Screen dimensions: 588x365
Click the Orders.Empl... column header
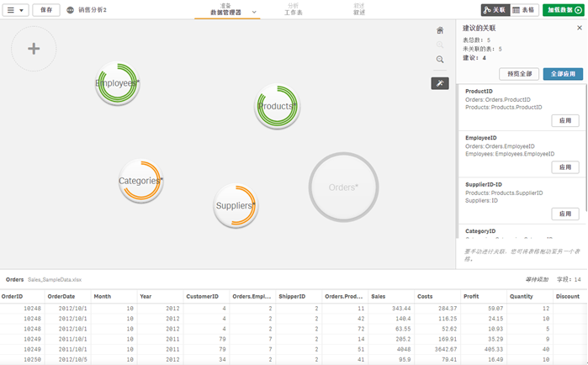coord(252,296)
